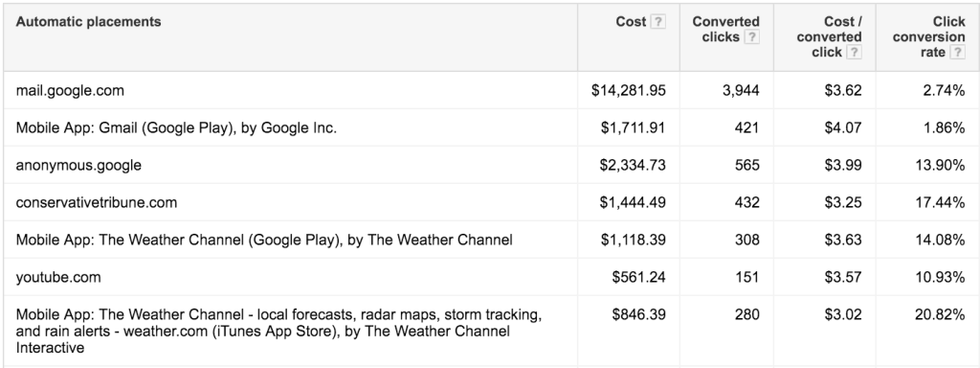
Task: Select Weather Channel iTunes App Store placement
Action: 278,331
